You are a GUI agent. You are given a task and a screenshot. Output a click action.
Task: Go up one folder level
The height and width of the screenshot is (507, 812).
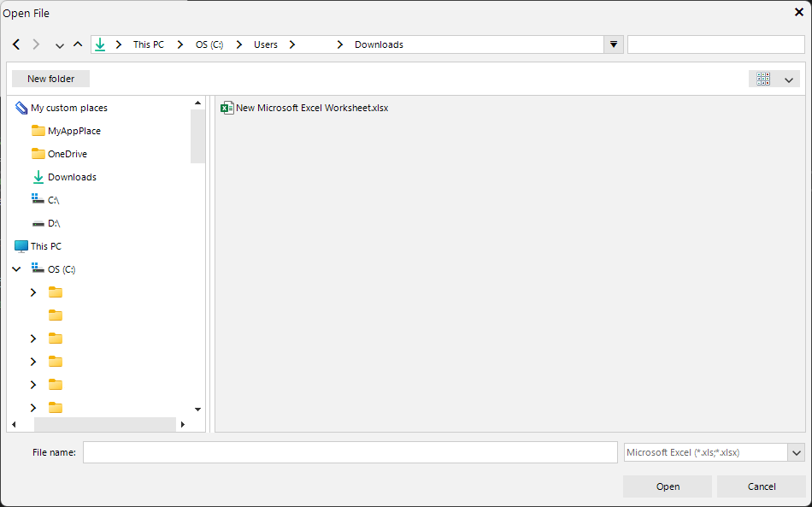[x=78, y=44]
